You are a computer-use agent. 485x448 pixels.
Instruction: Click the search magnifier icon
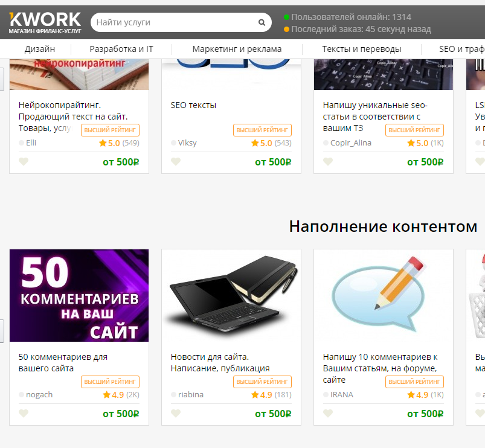[x=262, y=22]
